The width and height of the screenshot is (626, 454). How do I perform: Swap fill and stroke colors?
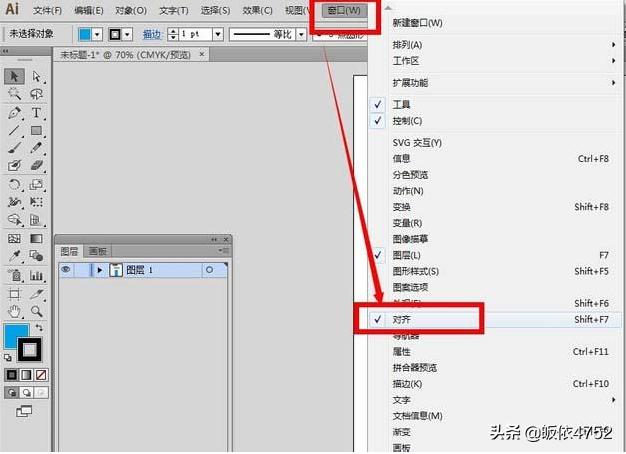[x=39, y=328]
